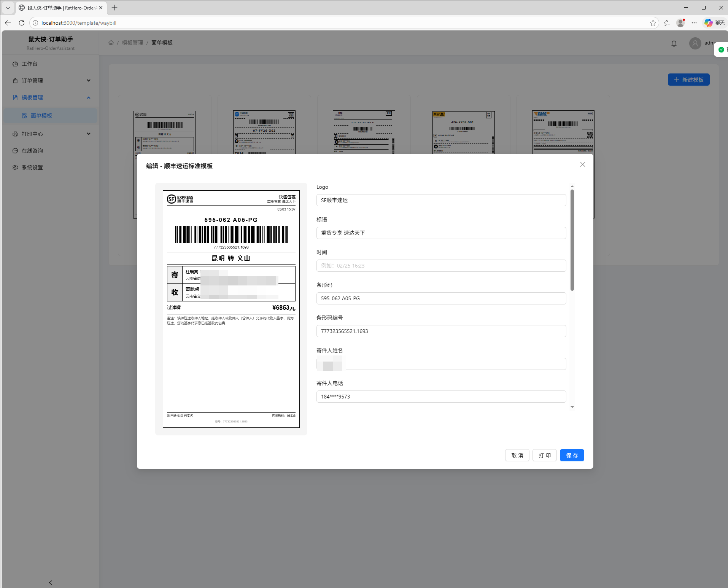Click the admin user avatar

(x=695, y=43)
